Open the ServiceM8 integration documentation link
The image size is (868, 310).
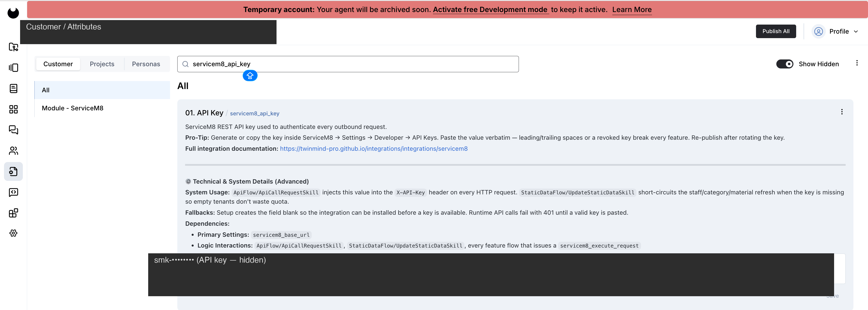click(374, 148)
